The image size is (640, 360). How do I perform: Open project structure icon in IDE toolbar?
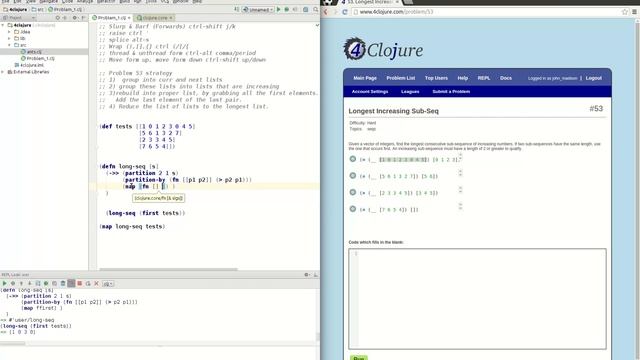coord(306,9)
